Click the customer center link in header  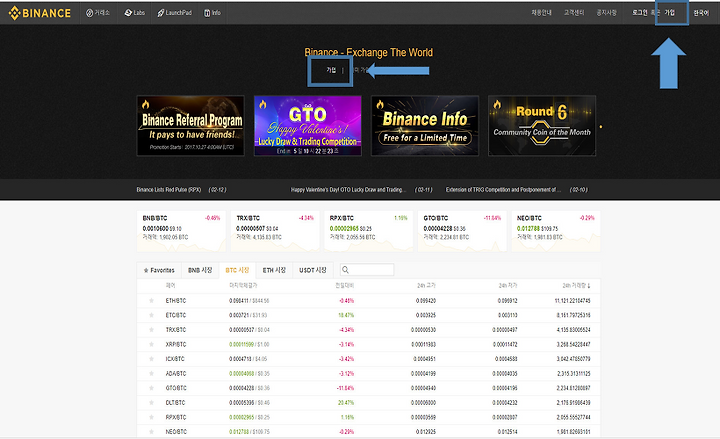coord(574,13)
